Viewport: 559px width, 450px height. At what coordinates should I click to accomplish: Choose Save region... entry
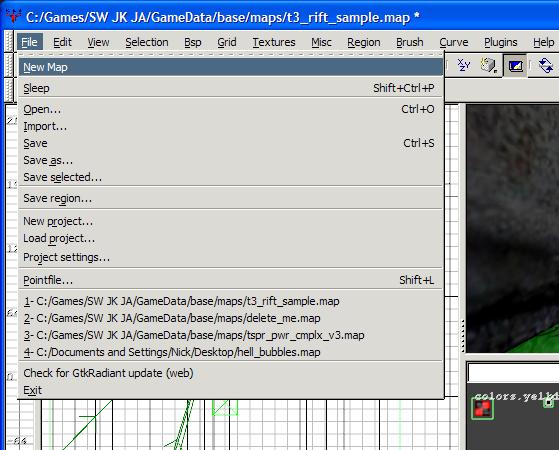tap(231, 198)
